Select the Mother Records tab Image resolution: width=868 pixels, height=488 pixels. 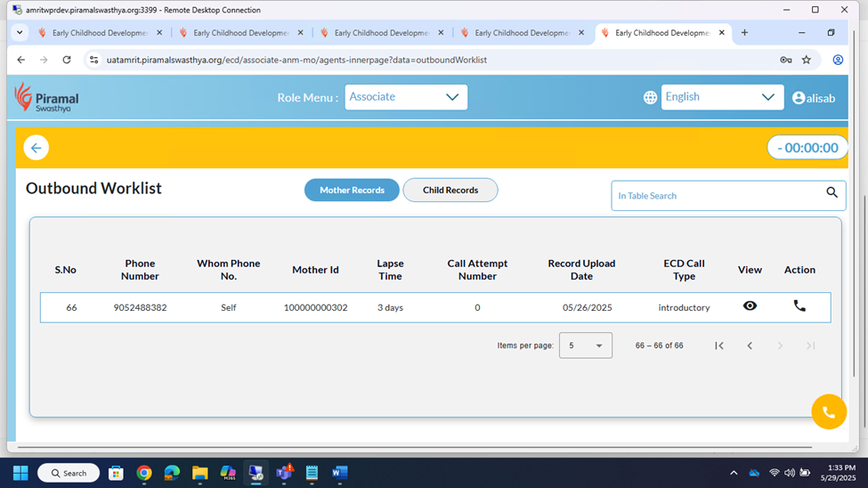pos(352,190)
